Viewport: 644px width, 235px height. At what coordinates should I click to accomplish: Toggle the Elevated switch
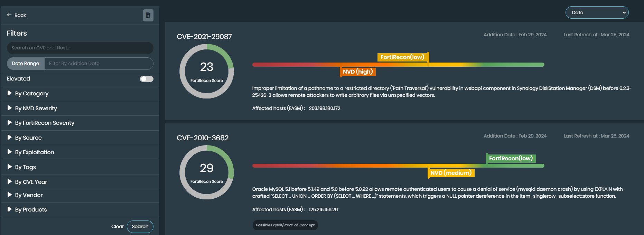point(147,79)
